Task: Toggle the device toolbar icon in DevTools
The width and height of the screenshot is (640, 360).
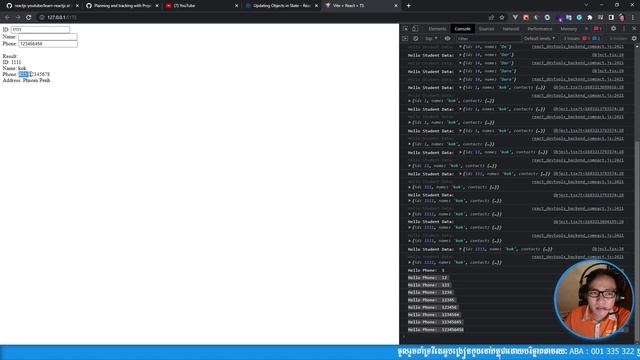Action: click(x=415, y=29)
